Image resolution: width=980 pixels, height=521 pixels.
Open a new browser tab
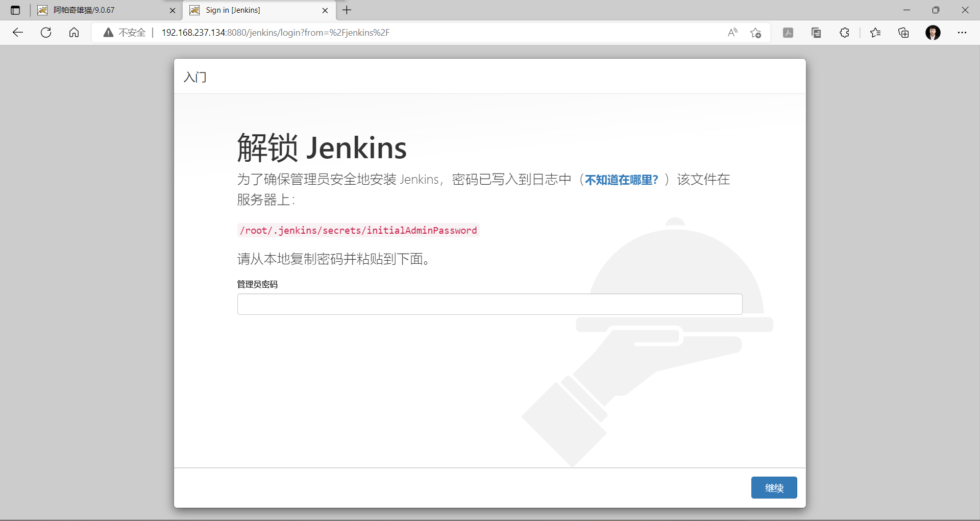pyautogui.click(x=347, y=10)
